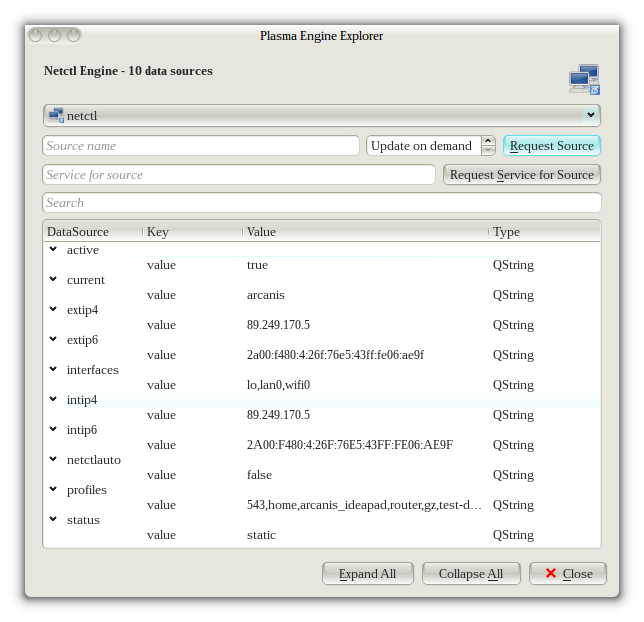
Task: Collapse the active data source
Action: [53, 250]
